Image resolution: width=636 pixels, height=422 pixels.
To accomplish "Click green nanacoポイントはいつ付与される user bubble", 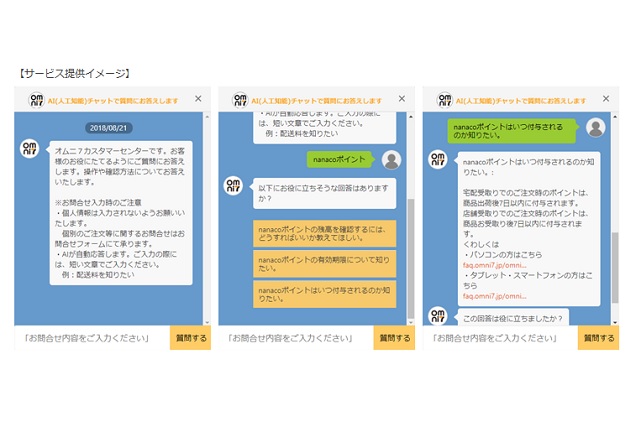I will [511, 131].
